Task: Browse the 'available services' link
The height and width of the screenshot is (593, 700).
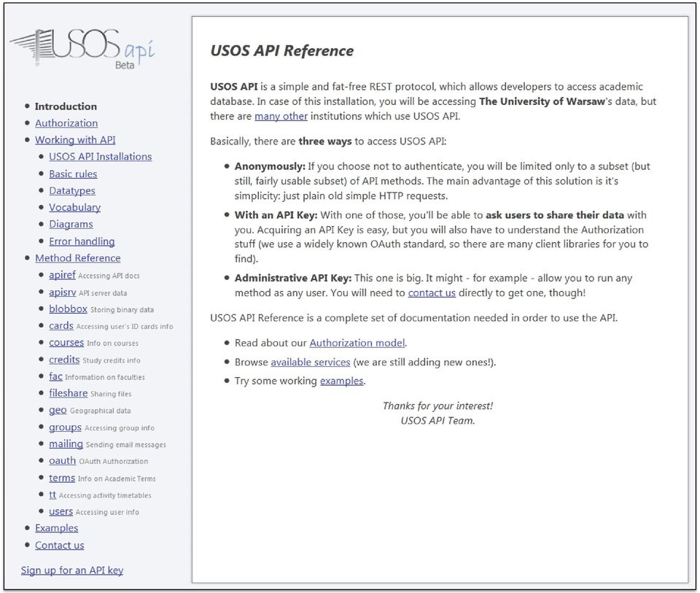Action: click(311, 362)
